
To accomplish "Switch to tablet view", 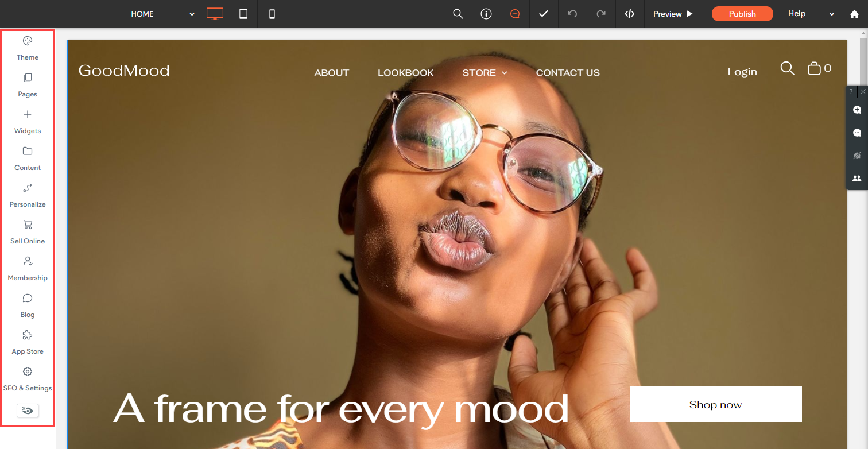I will 243,14.
